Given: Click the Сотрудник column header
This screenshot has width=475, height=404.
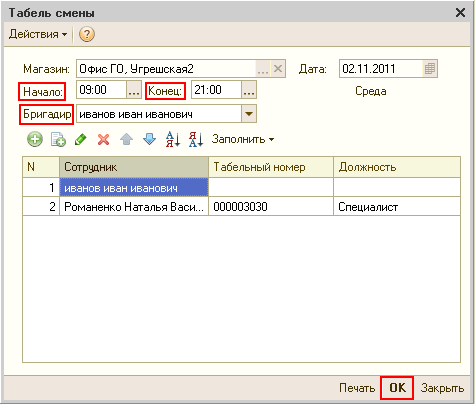Looking at the screenshot, I should click(x=134, y=167).
